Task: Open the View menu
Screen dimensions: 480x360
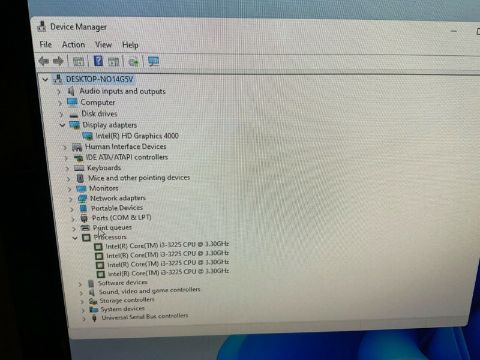Action: pyautogui.click(x=103, y=44)
